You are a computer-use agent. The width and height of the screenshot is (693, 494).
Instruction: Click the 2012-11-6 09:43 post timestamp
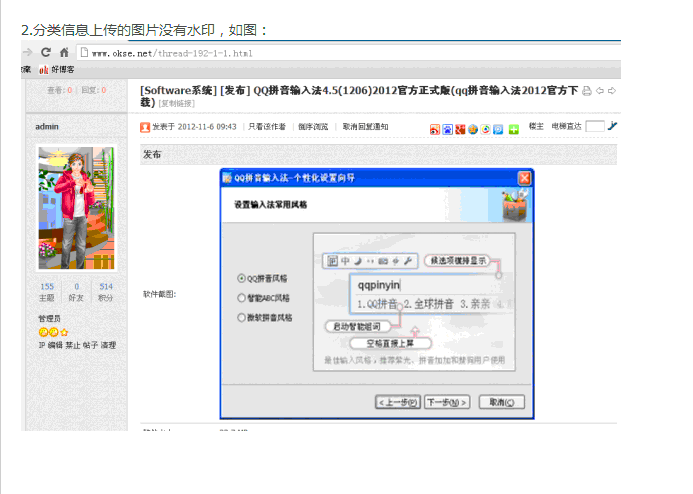click(x=207, y=127)
